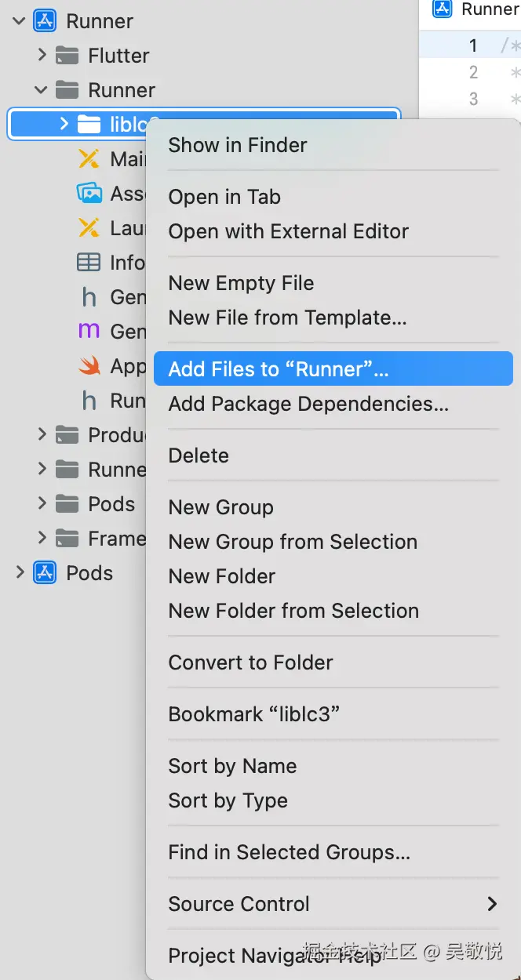
Task: Click the Runner project icon at top
Action: coord(45,21)
